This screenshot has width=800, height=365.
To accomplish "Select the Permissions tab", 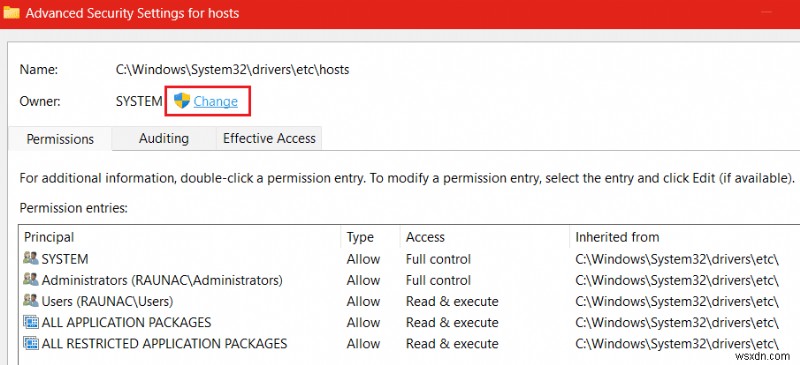I will point(60,139).
